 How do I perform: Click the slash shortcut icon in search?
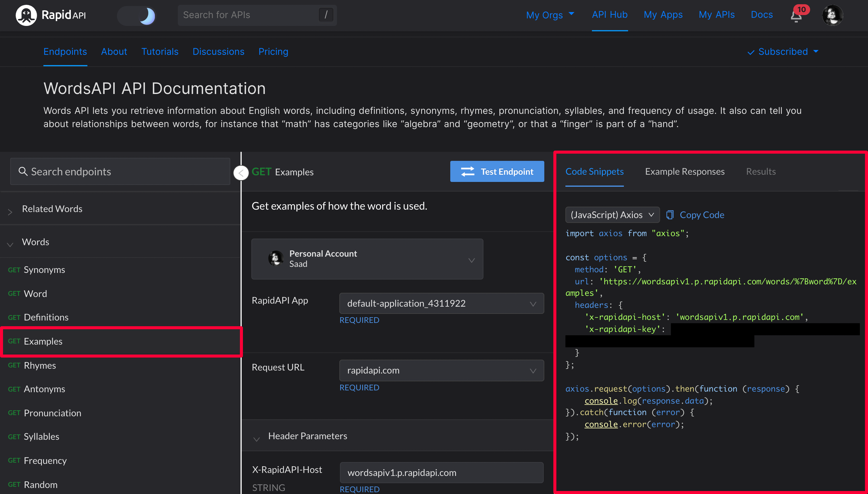point(326,15)
